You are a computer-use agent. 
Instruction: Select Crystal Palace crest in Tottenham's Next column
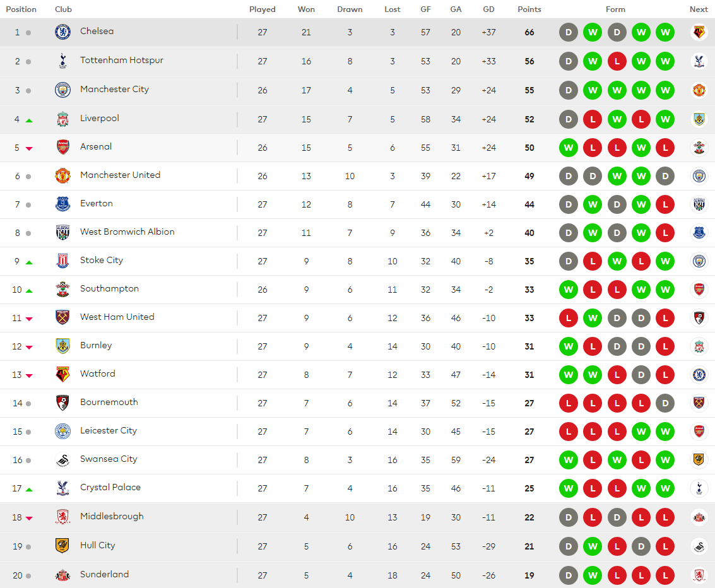pos(699,61)
